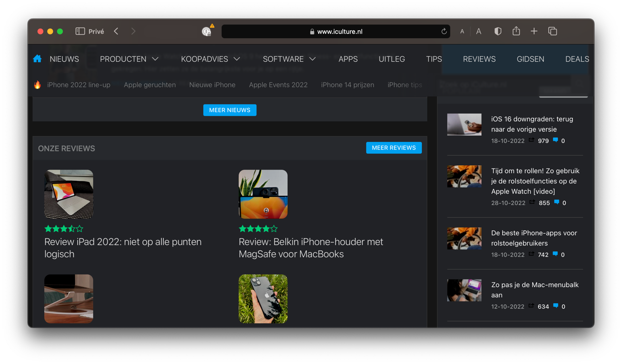
Task: Open the APPS menu item
Action: point(348,59)
